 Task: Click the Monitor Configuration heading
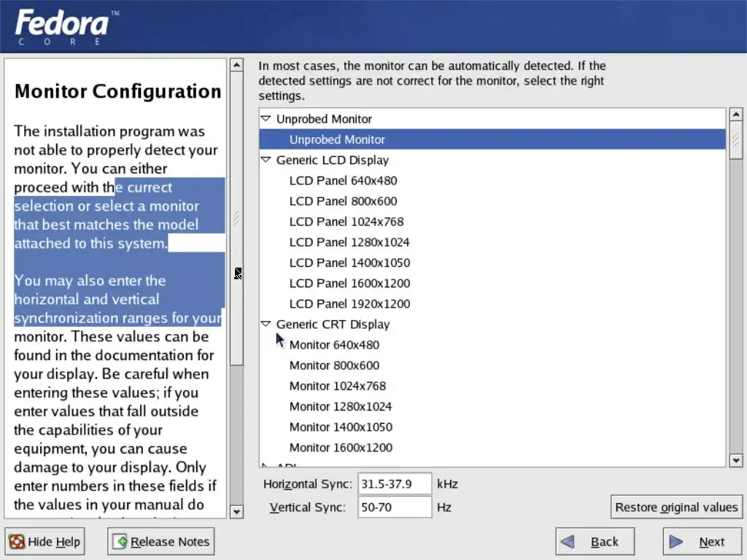(118, 91)
